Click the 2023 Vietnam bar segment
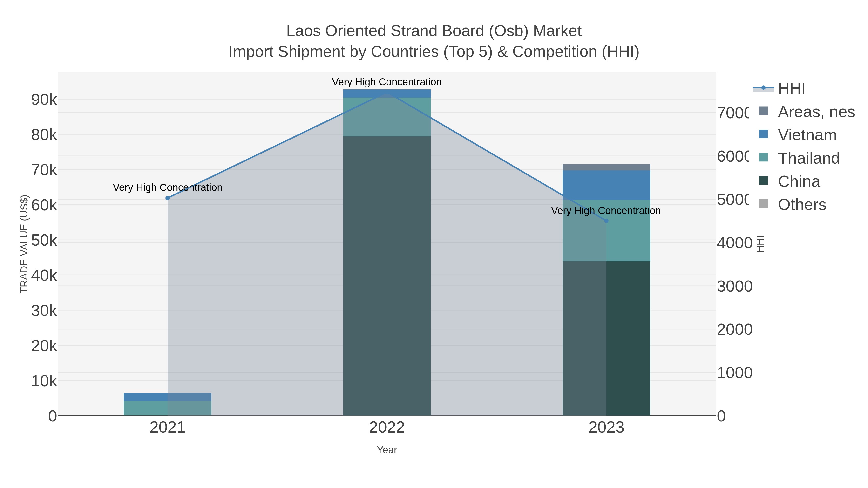The image size is (868, 488). [606, 185]
